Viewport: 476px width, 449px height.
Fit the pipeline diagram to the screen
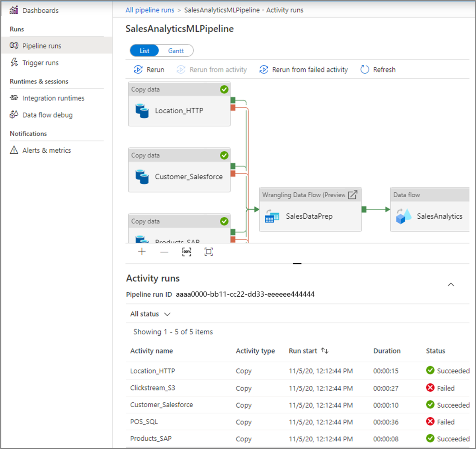[208, 251]
